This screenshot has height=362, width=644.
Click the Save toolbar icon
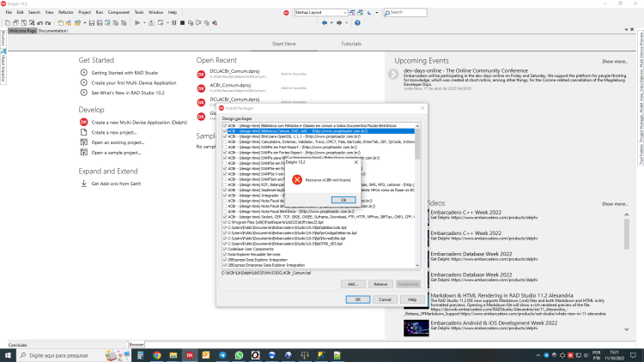point(92,23)
